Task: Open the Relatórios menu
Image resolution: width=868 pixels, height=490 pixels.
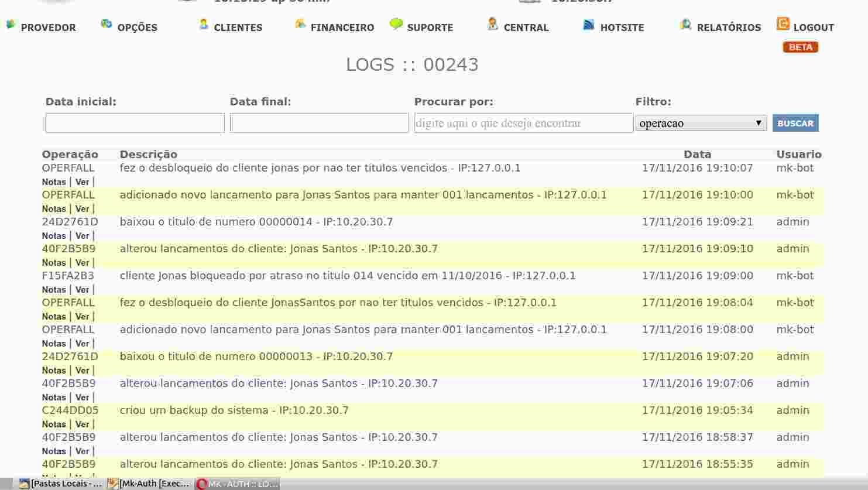Action: pyautogui.click(x=729, y=28)
